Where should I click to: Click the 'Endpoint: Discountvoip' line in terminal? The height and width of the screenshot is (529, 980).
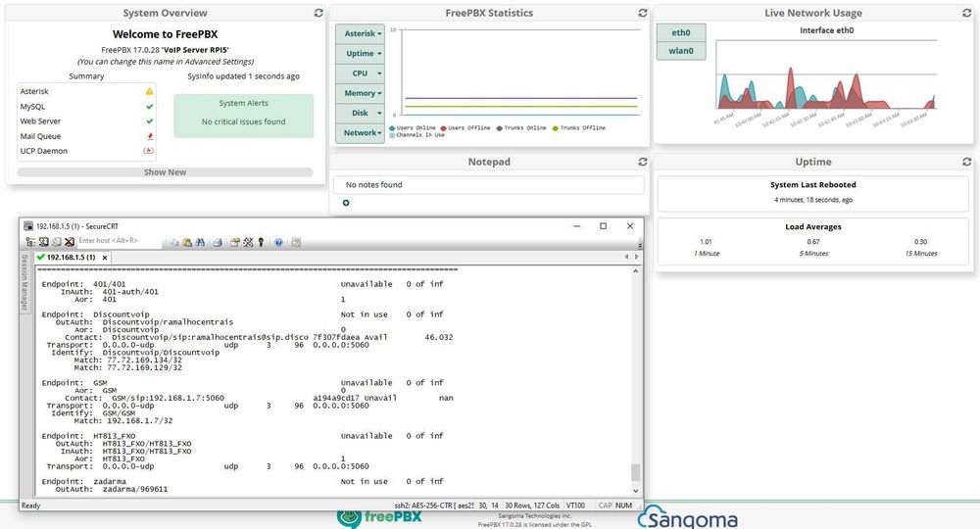[x=96, y=314]
